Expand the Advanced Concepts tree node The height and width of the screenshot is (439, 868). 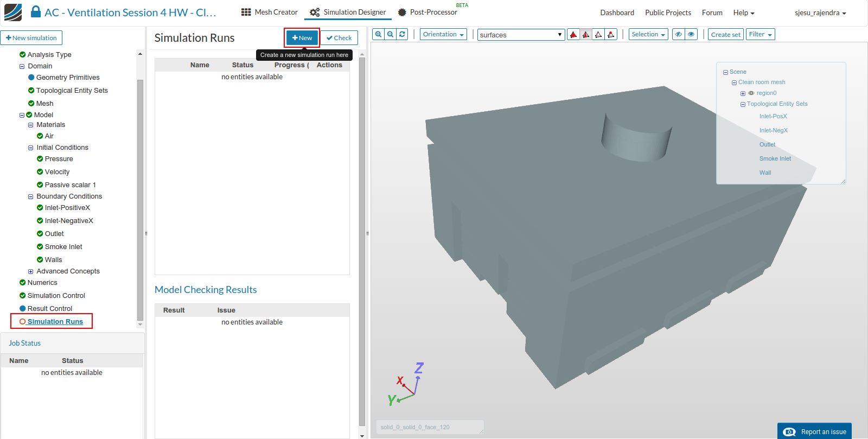point(31,272)
